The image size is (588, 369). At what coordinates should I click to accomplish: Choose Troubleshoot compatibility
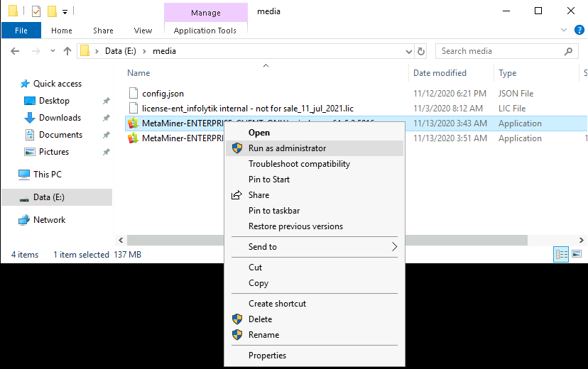coord(315,164)
